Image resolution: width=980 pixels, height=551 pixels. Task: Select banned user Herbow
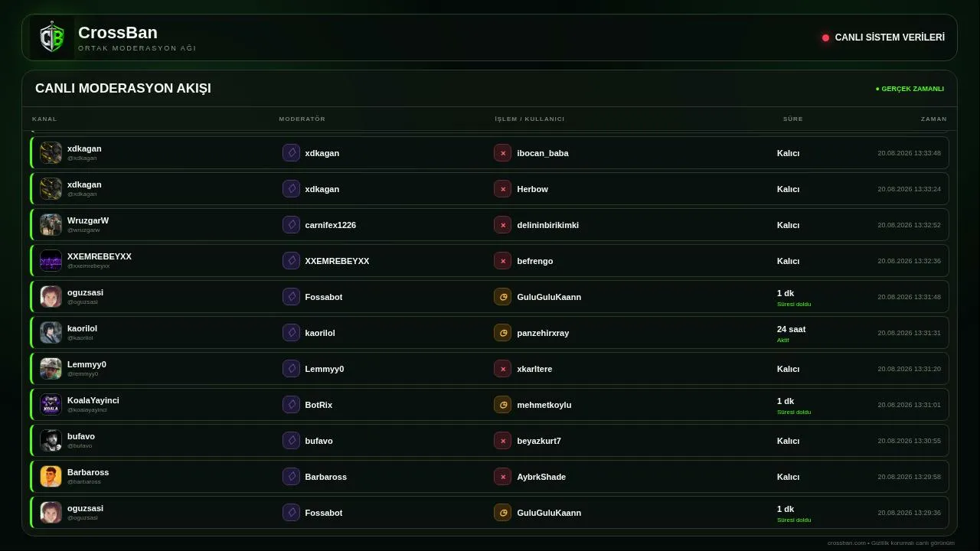(x=532, y=189)
